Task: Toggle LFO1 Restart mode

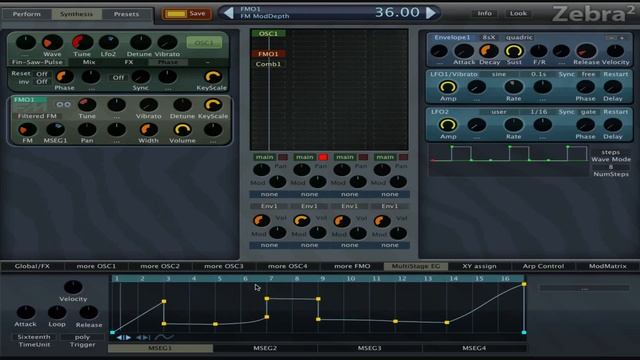Action: [616, 74]
